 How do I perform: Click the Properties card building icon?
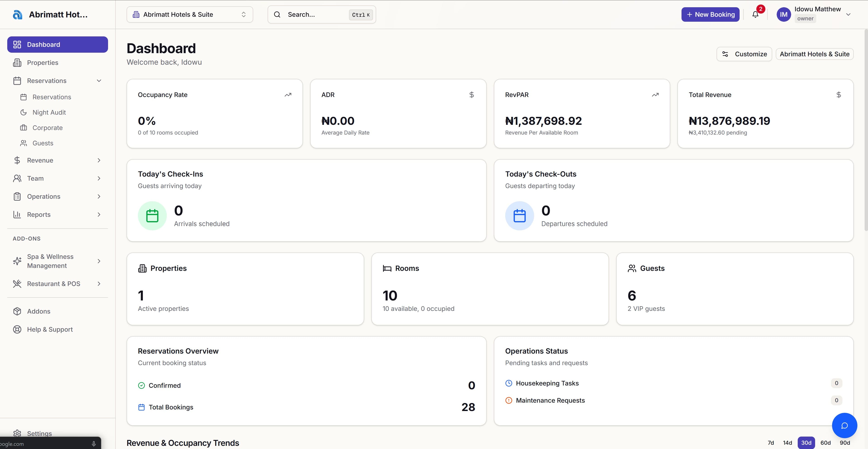pyautogui.click(x=142, y=268)
